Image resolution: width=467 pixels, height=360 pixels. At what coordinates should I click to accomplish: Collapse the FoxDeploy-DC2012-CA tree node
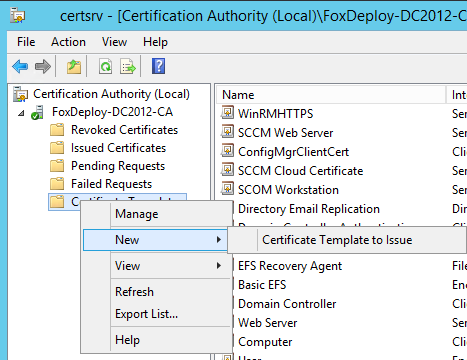[x=21, y=113]
